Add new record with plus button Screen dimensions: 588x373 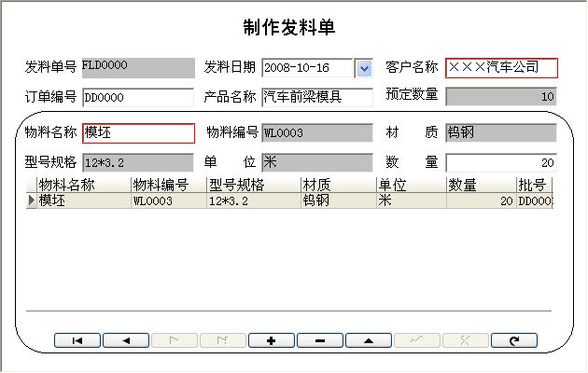[272, 340]
